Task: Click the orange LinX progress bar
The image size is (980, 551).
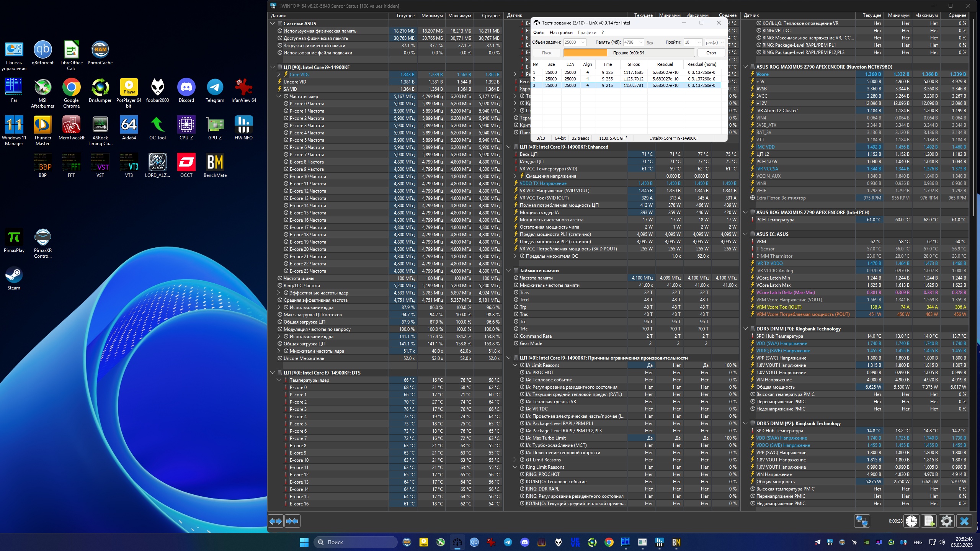Action: (585, 53)
